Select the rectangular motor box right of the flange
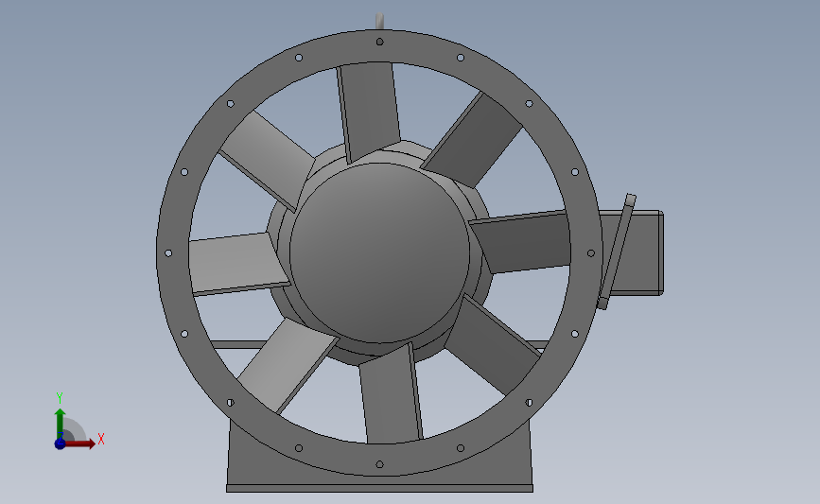The image size is (820, 504). [x=637, y=253]
